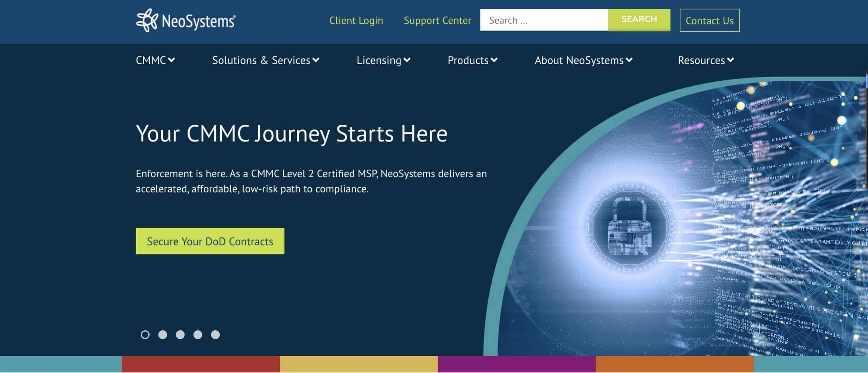Open the Licensing menu item
The width and height of the screenshot is (868, 373).
[x=379, y=60]
